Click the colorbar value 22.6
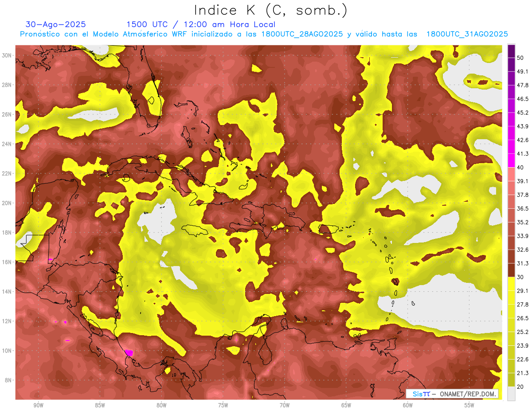This screenshot has width=532, height=411. tap(523, 360)
